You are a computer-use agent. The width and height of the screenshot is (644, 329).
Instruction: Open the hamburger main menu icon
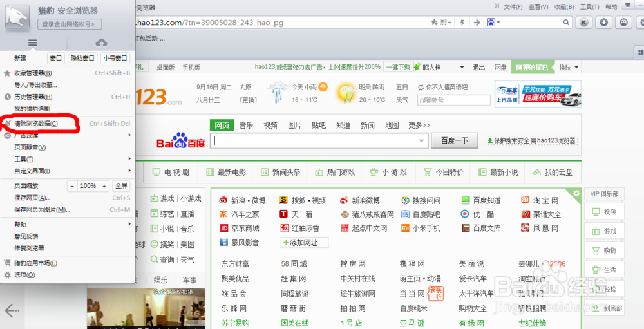[x=32, y=42]
